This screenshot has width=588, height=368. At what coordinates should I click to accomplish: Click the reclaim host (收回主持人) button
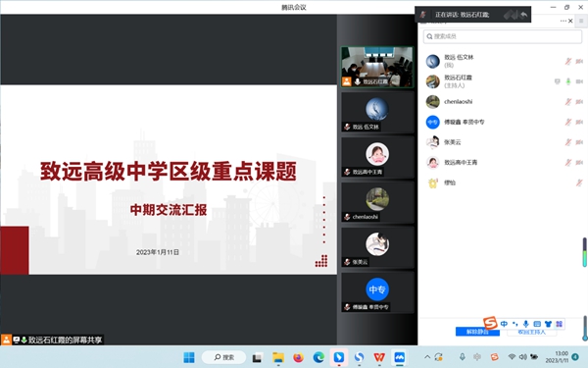(532, 332)
